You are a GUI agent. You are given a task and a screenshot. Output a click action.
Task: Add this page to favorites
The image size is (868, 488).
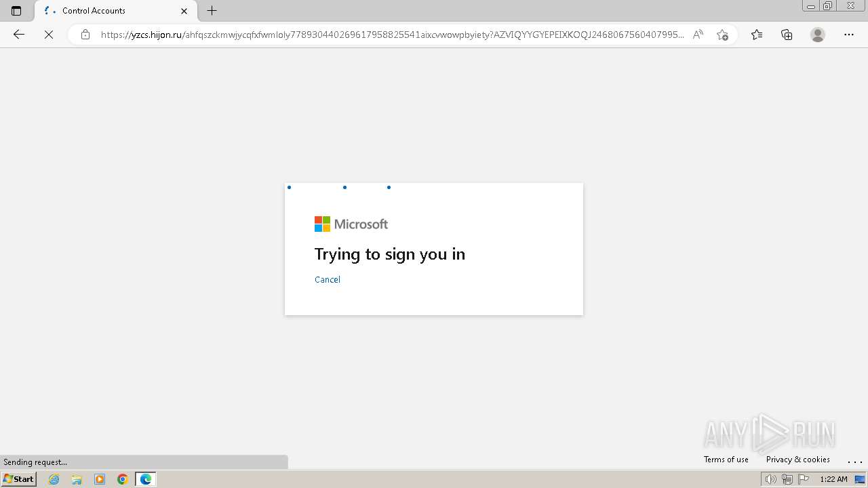[722, 35]
